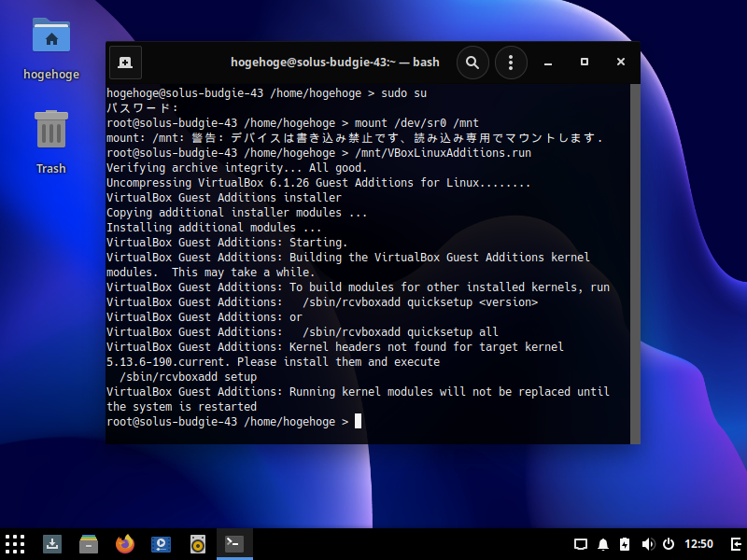This screenshot has height=560, width=747.
Task: Select the Trash icon on the desktop
Action: pos(51,143)
